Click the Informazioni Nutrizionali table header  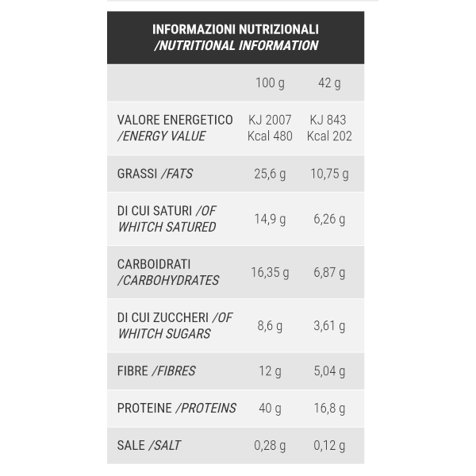coord(236,37)
